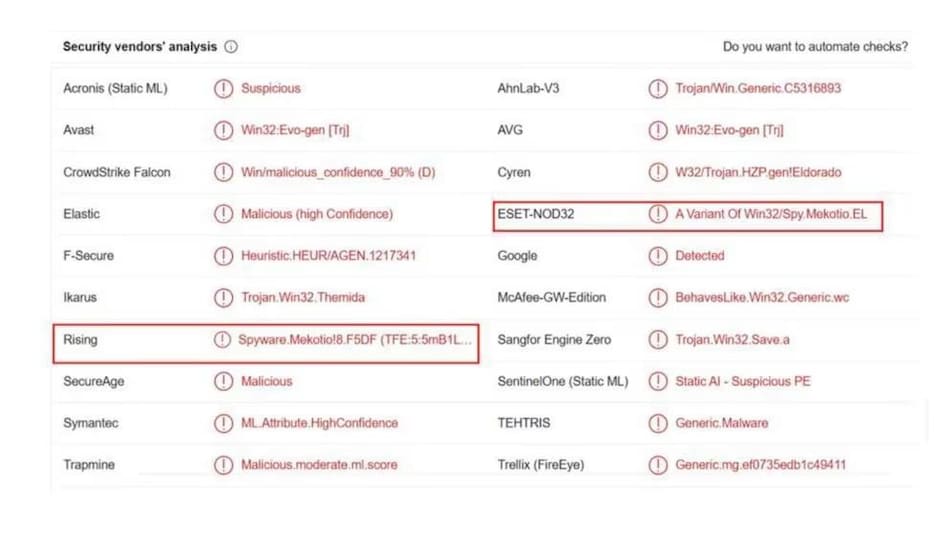Click the 'A Variant Of Win32/Spy.Mekotio.EL' detection text

tap(771, 214)
